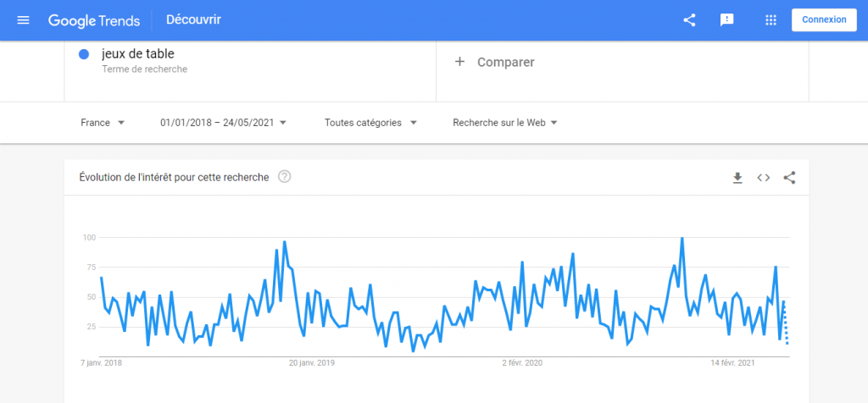Viewport: 868px width, 403px height.
Task: Open help for Évolution de l'intérêt
Action: (285, 177)
